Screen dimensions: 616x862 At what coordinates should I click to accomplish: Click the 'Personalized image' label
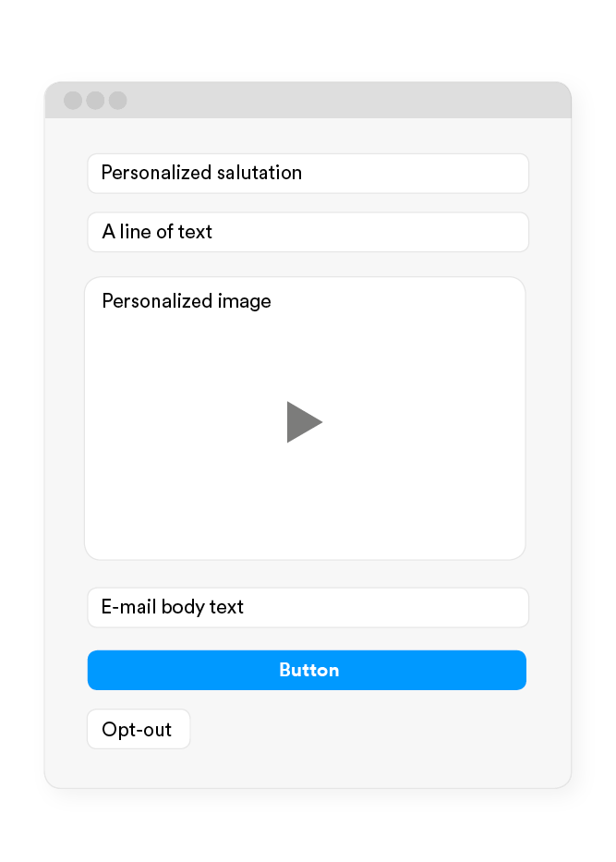tap(187, 301)
